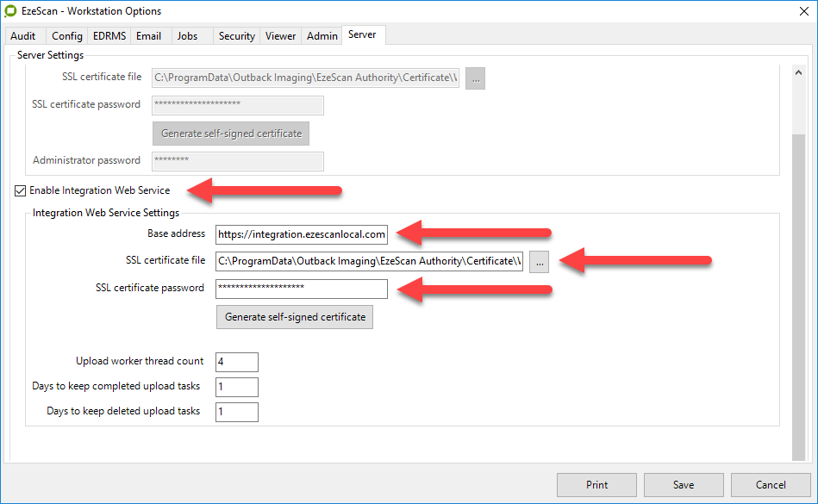Click the EzeScan logo in the title bar
Screen dimensions: 818x504
click(11, 11)
